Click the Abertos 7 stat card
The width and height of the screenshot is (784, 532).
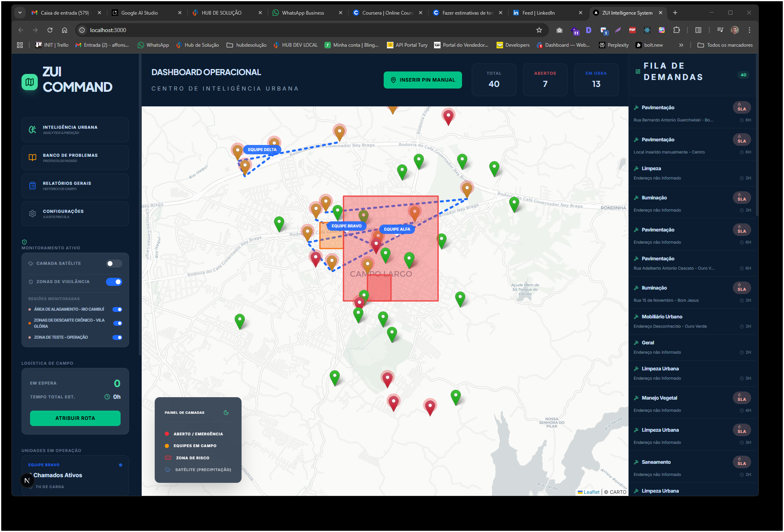pos(545,80)
